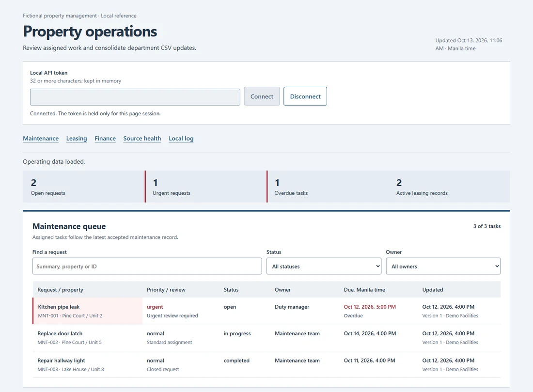Click MNT-003 · Lake House / Unit 8 text
Viewport: 533px width, 392px height.
tap(71, 369)
